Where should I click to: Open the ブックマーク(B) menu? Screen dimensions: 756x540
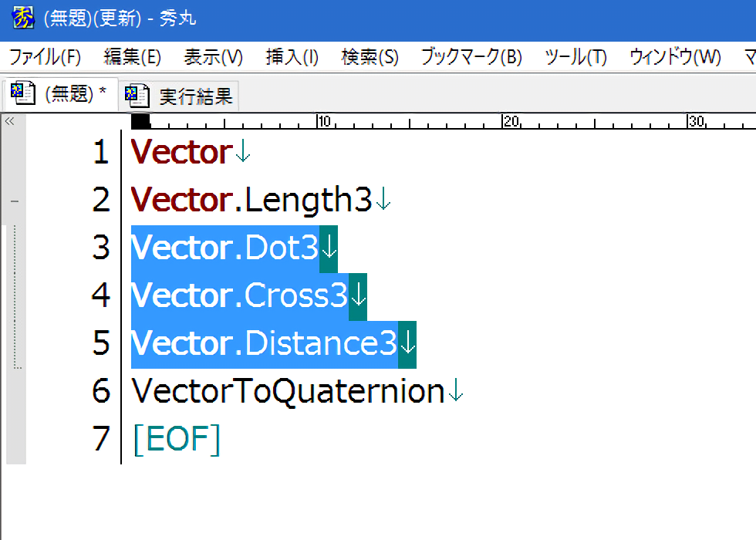point(471,57)
